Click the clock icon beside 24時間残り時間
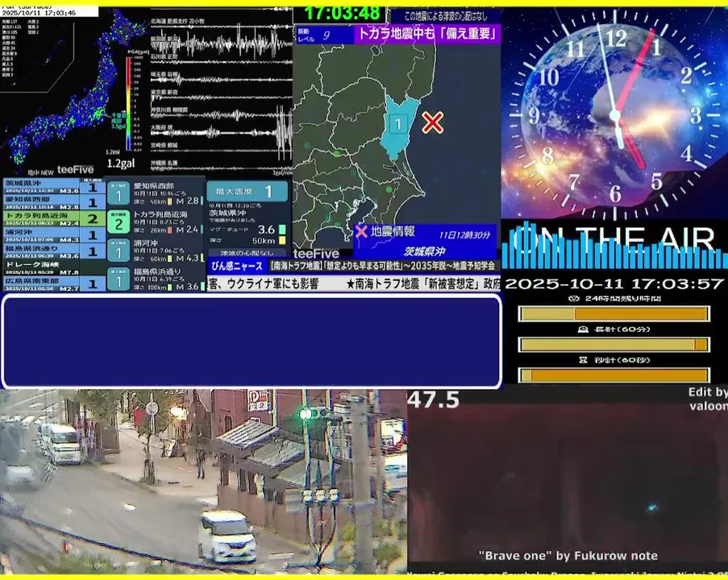 [574, 298]
